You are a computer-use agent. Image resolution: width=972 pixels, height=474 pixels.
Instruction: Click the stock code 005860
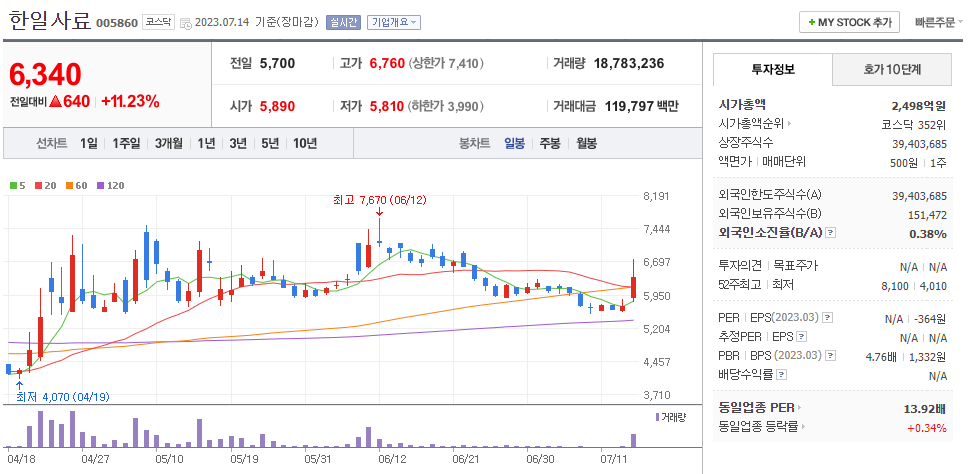point(117,23)
